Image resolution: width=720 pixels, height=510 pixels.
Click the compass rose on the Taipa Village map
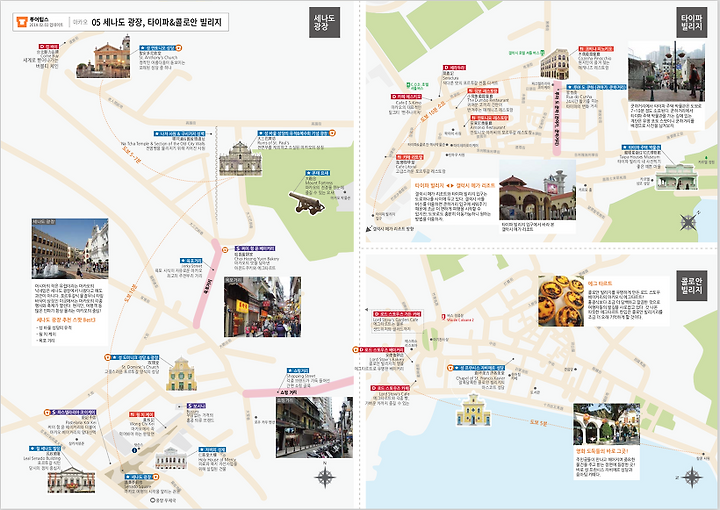[688, 222]
